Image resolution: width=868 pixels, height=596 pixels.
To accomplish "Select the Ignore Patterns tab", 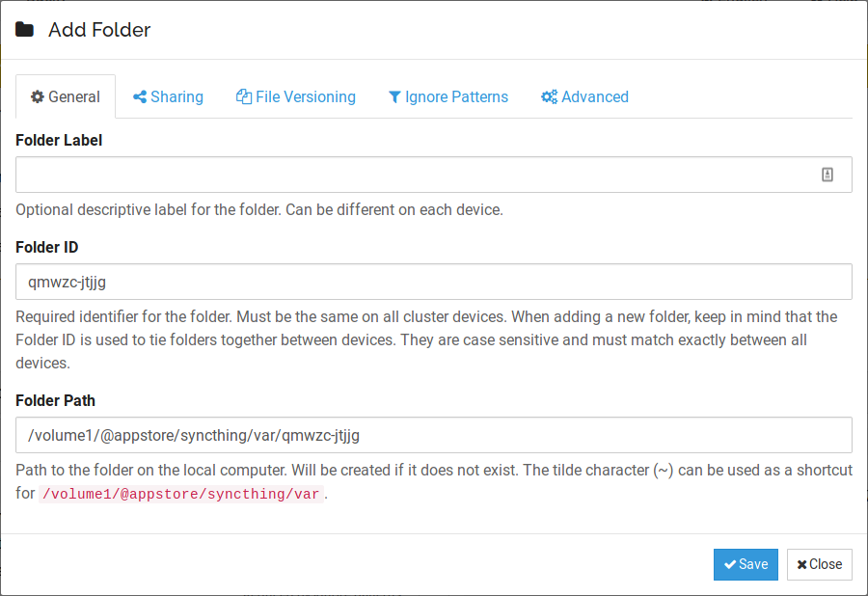I will point(448,96).
